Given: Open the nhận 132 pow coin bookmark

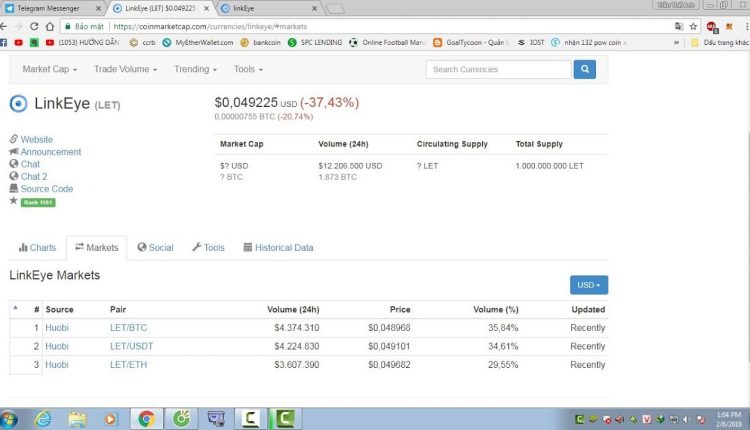Looking at the screenshot, I should pyautogui.click(x=587, y=43).
